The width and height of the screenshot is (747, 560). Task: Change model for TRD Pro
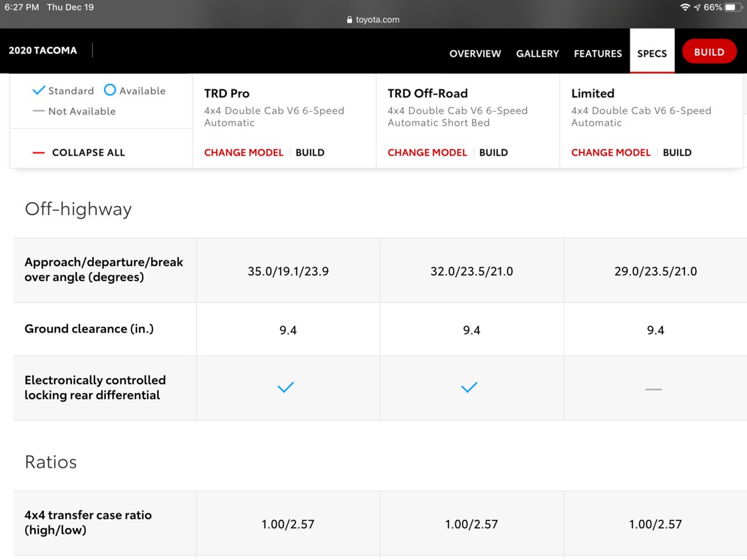243,152
